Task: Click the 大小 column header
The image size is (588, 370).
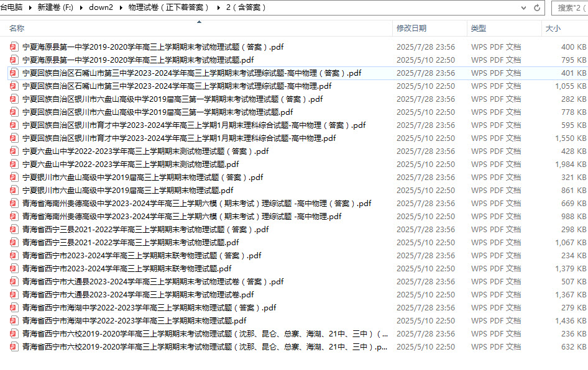Action: coord(553,29)
